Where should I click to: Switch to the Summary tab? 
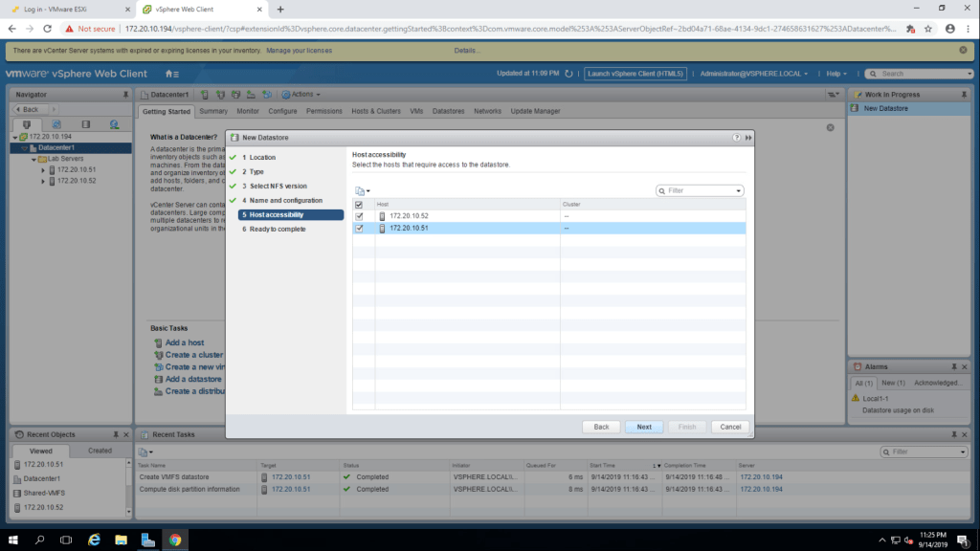(x=213, y=111)
